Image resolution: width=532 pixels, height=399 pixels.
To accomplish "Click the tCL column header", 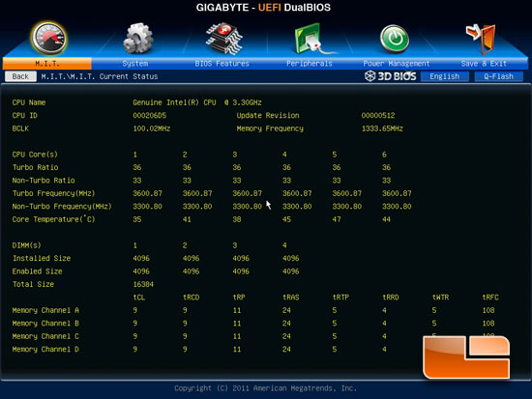I will tap(139, 298).
